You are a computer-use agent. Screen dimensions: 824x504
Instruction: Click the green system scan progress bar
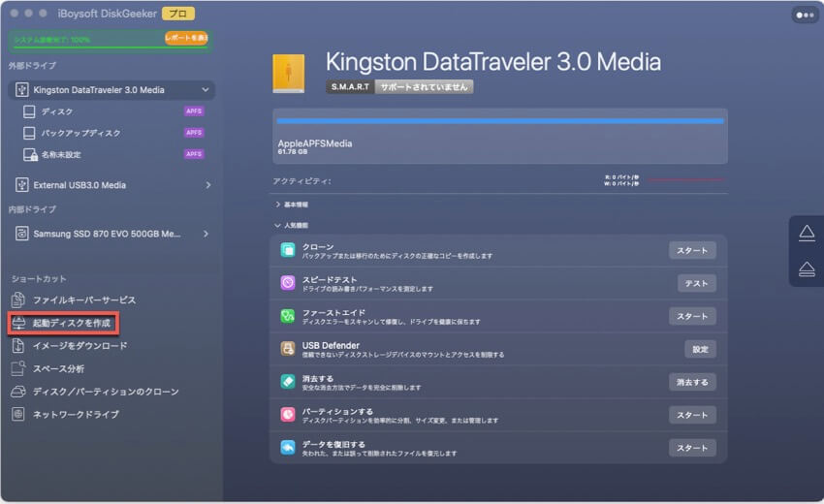pos(111,47)
